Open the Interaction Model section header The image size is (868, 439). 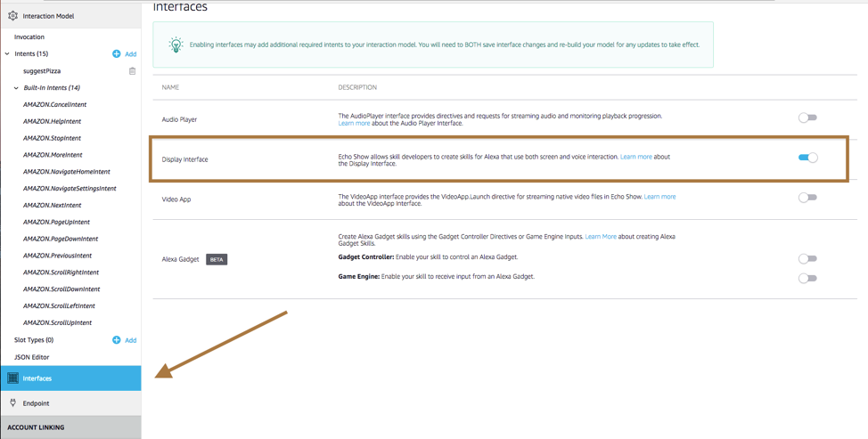pos(70,16)
